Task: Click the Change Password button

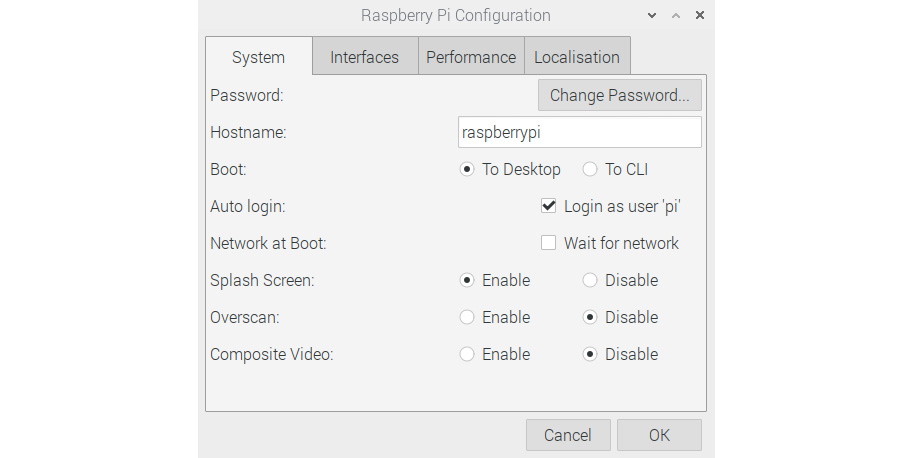Action: point(620,95)
